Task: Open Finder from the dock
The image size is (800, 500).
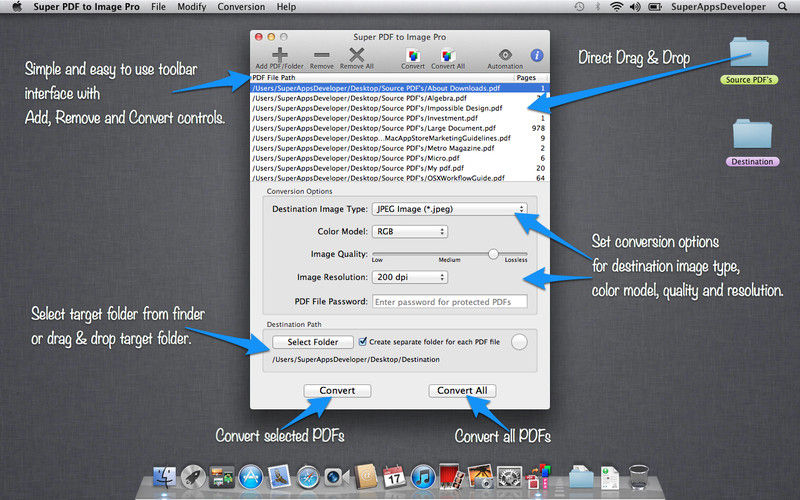Action: tap(165, 478)
